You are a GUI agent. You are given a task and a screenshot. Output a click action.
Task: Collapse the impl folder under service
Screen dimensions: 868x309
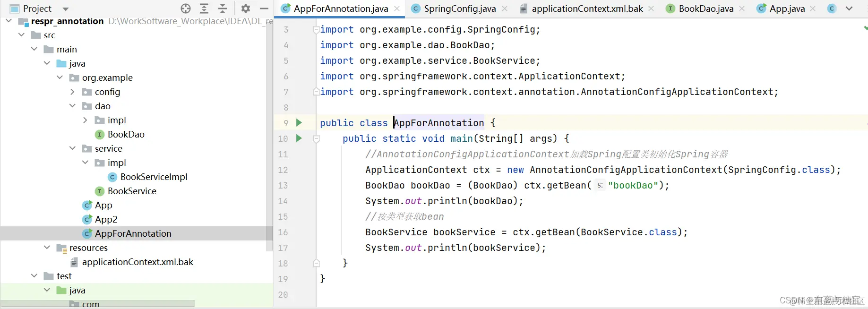pos(85,163)
